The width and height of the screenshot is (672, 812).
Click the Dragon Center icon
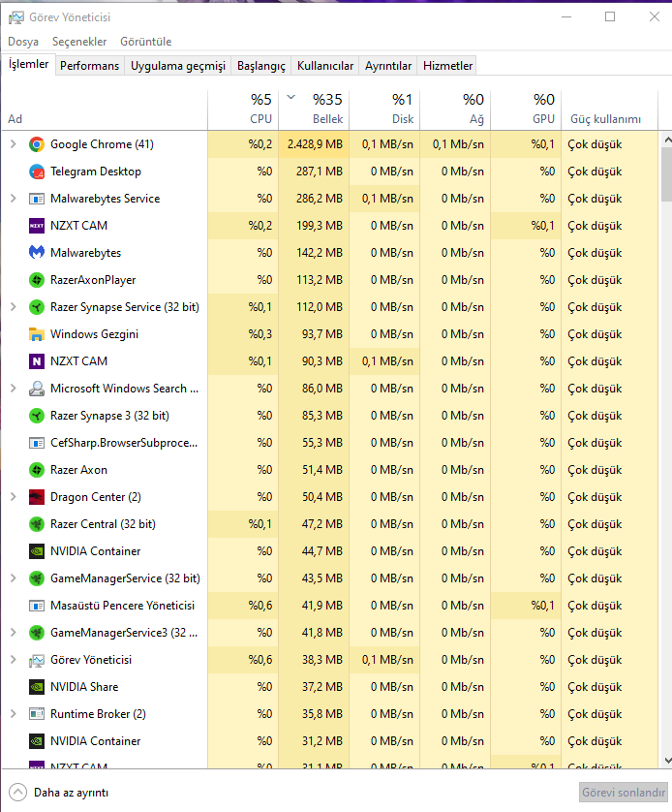(37, 497)
